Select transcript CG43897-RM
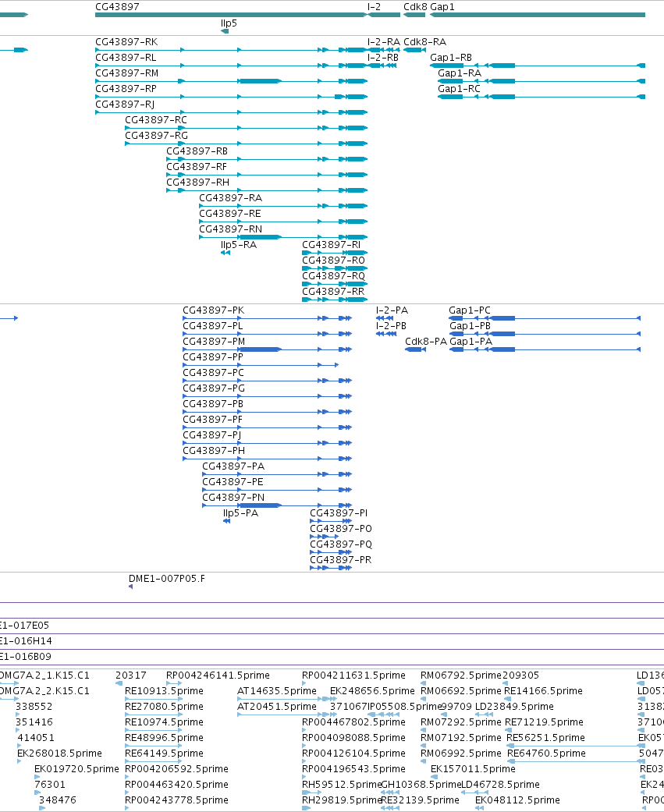The height and width of the screenshot is (812, 664). coord(231,81)
